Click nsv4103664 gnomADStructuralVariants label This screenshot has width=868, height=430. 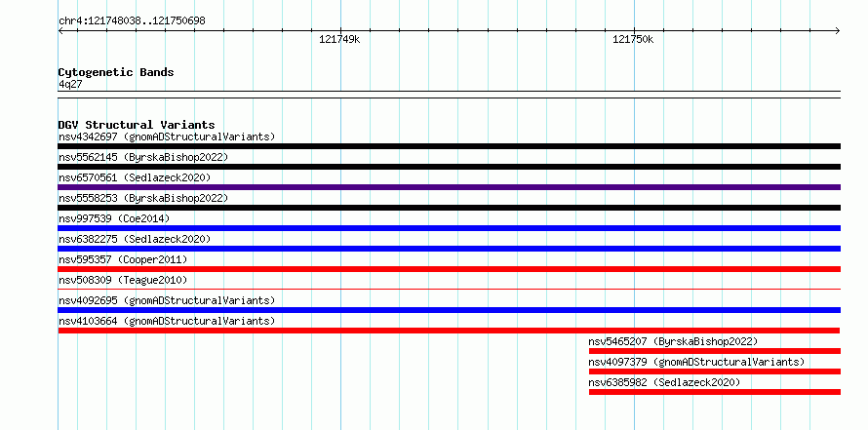click(167, 321)
